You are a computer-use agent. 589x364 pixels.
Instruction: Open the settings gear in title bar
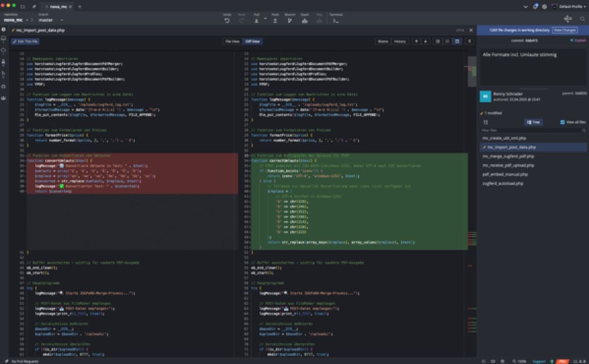pyautogui.click(x=544, y=6)
